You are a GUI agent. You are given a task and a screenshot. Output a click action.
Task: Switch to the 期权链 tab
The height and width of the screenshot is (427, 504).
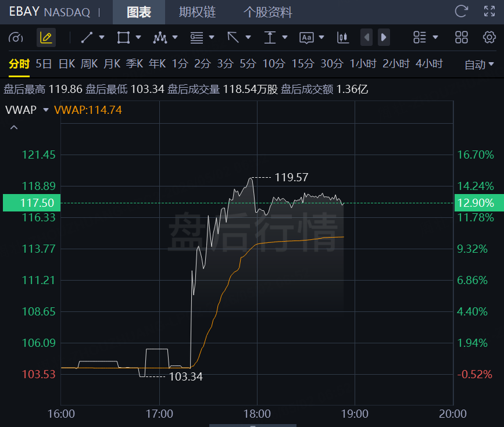pos(198,12)
